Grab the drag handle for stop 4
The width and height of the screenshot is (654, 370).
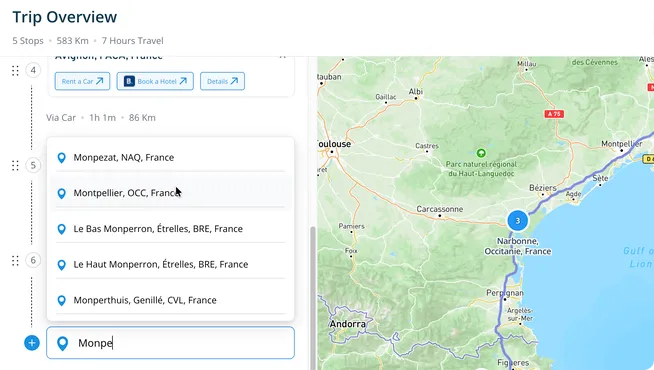click(x=15, y=70)
